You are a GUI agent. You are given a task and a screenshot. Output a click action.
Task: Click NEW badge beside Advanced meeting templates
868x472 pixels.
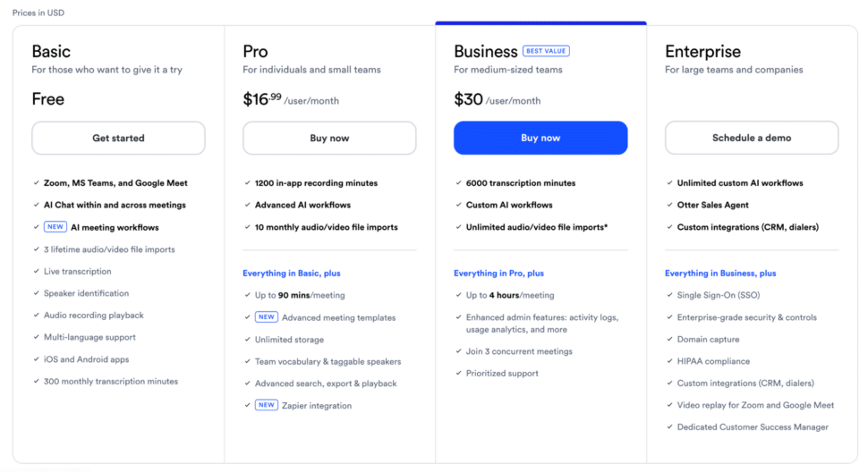tap(266, 317)
